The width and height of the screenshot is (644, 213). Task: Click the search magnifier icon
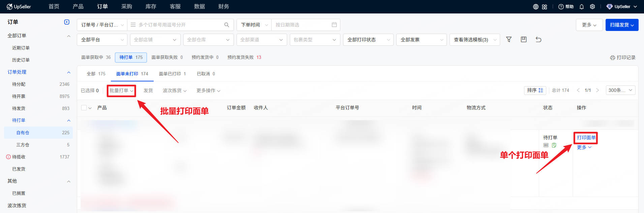[x=226, y=25]
